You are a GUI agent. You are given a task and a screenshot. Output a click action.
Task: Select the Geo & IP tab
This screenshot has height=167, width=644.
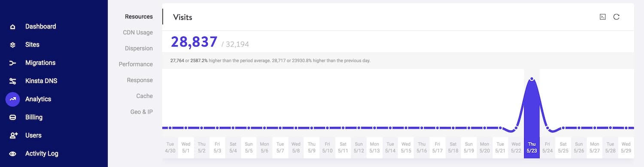142,112
